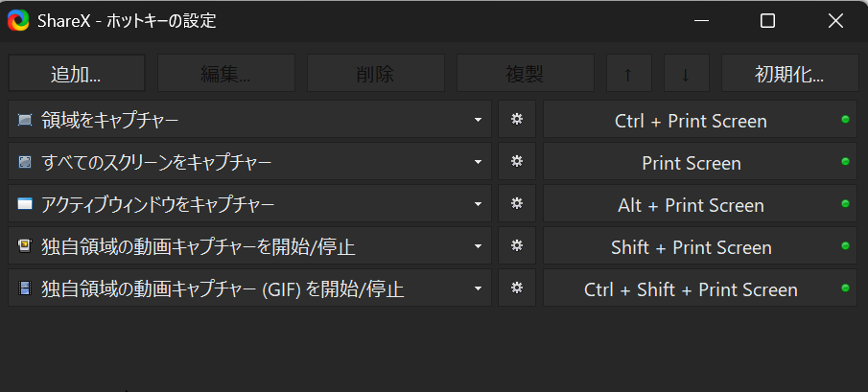
Task: Click the up arrow move button
Action: [x=629, y=74]
